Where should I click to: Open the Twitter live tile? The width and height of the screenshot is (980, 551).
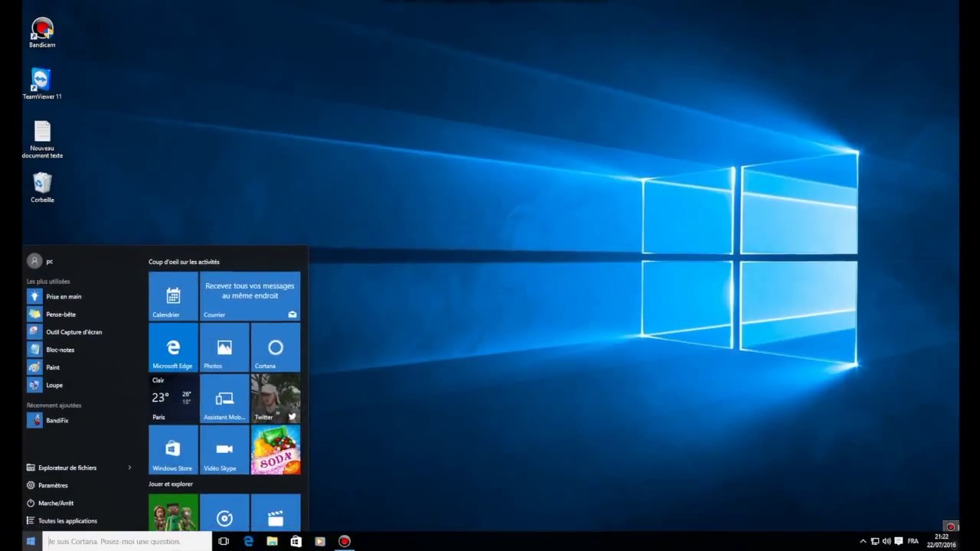tap(276, 398)
